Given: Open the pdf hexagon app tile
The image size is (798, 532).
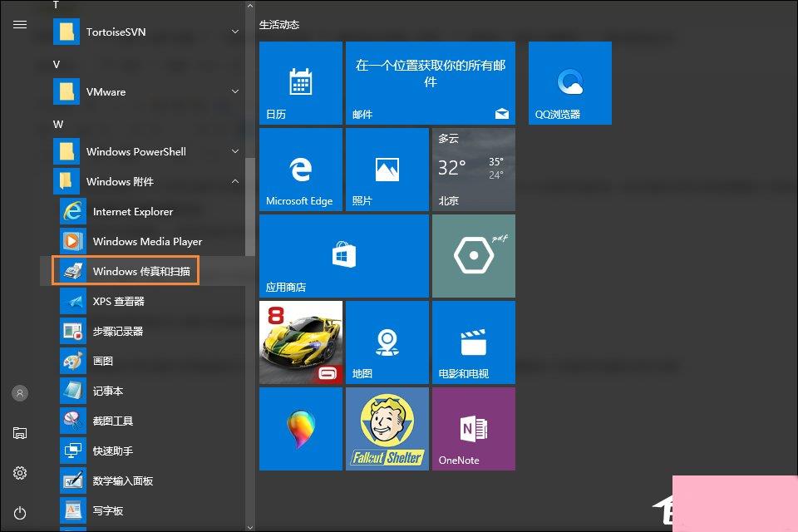Looking at the screenshot, I should pos(474,256).
